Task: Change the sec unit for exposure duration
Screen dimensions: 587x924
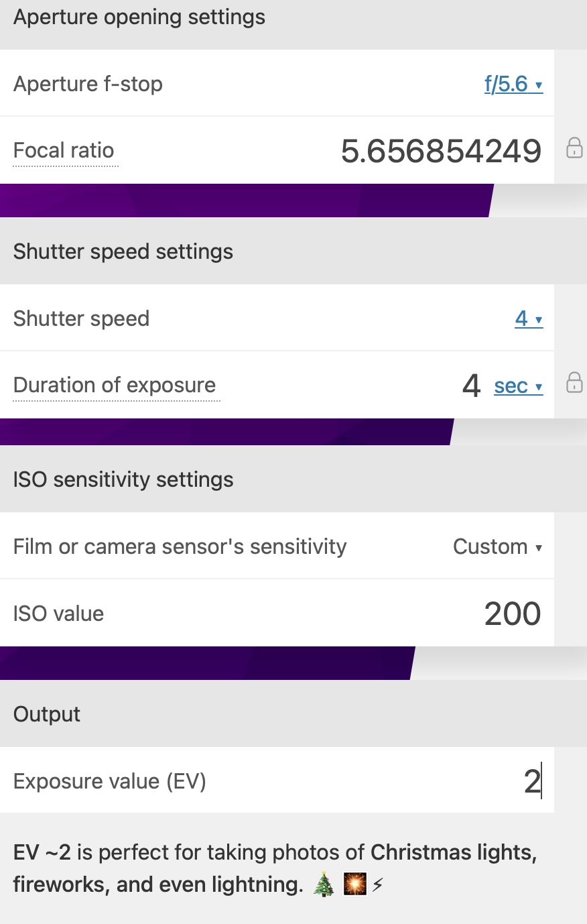Action: click(x=517, y=386)
